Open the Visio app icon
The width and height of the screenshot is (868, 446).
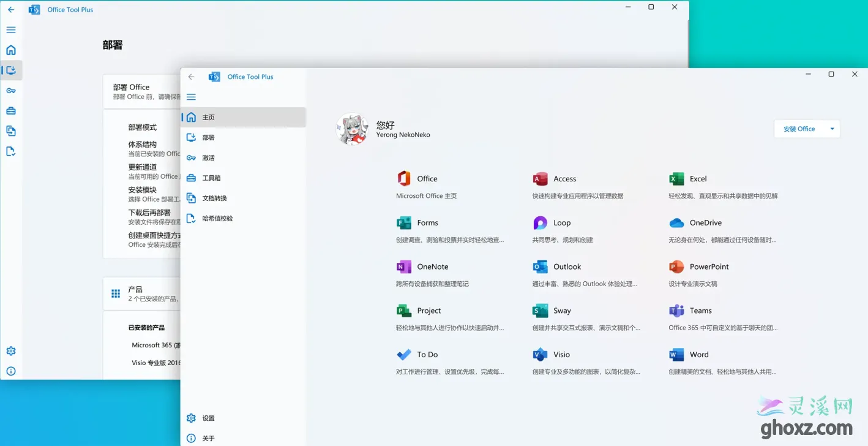[x=540, y=355]
